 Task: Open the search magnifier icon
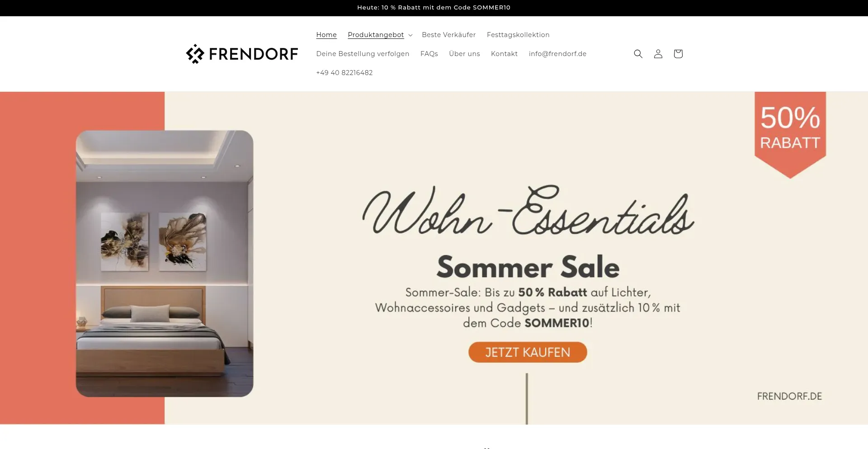click(x=638, y=54)
